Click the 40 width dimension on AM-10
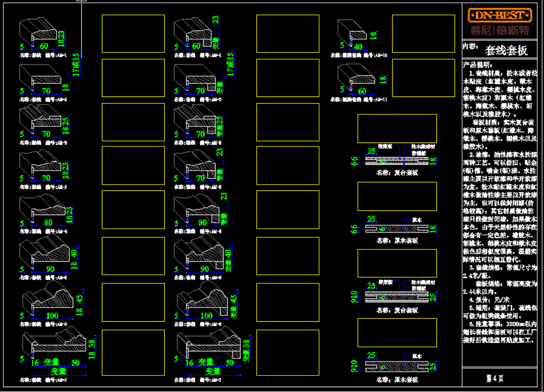Viewport: 544px width, 392px height. pyautogui.click(x=358, y=47)
